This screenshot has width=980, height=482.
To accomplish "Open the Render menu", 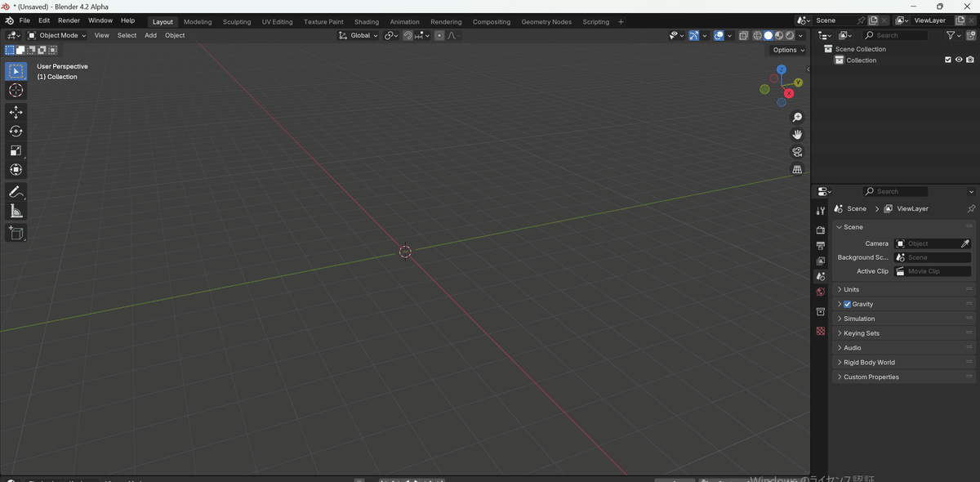I will 69,20.
